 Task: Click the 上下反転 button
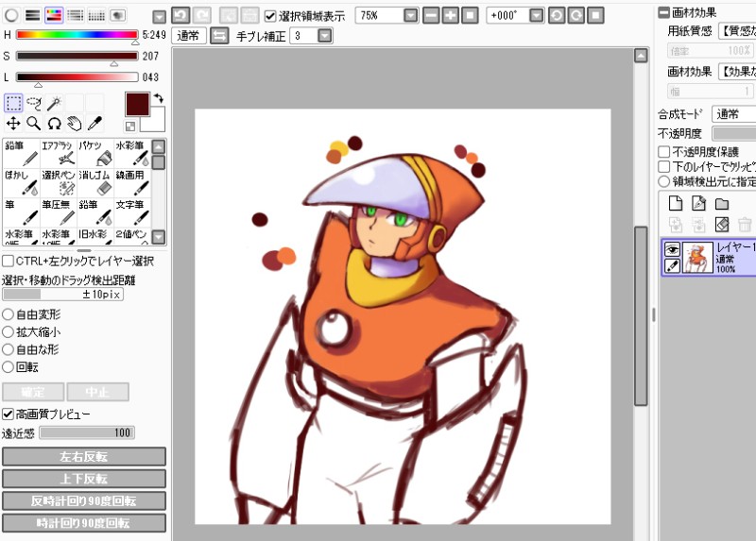pos(84,479)
